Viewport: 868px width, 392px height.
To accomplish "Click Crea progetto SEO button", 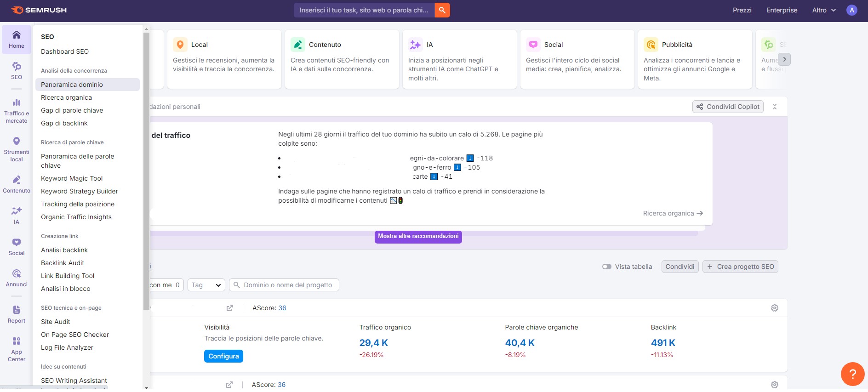I will [x=740, y=267].
